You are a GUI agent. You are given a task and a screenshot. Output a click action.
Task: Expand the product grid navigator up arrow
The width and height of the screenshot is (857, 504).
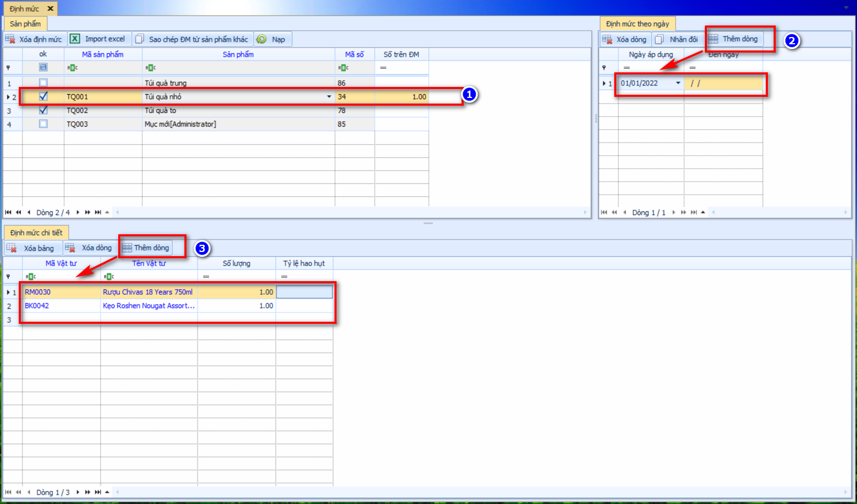(x=107, y=212)
